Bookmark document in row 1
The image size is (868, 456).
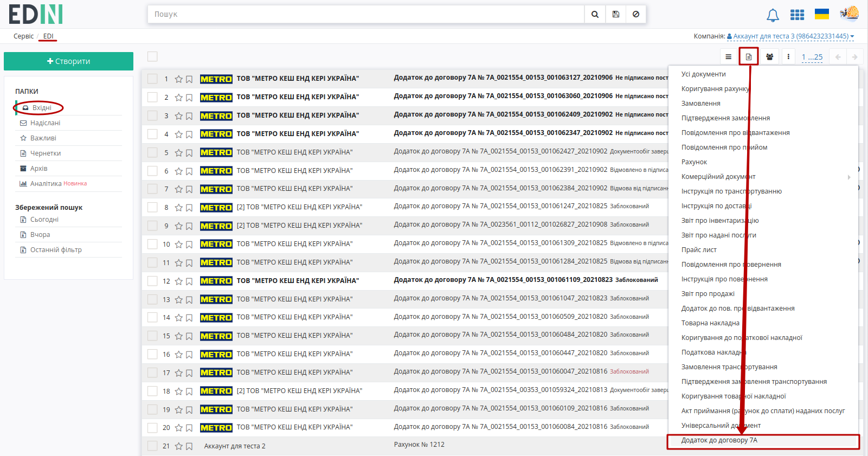point(189,79)
